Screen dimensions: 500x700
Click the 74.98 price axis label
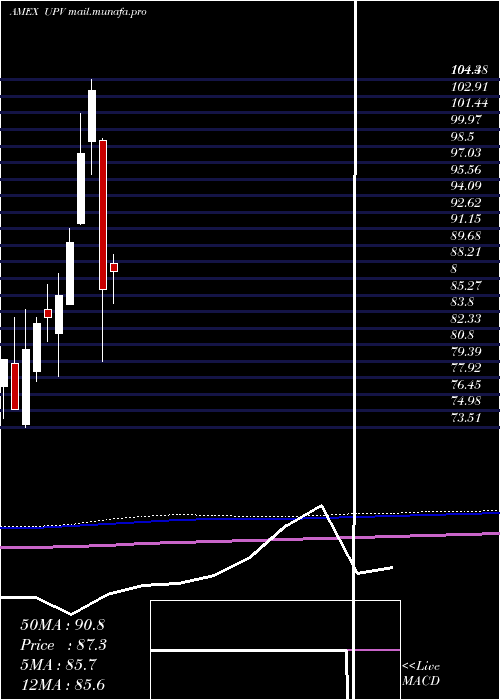click(466, 401)
